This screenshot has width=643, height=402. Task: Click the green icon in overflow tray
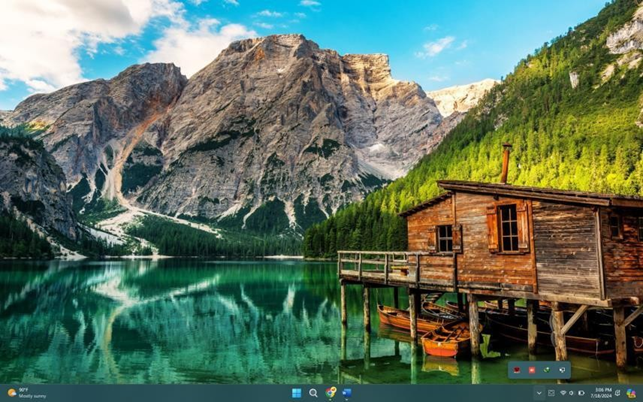click(546, 370)
